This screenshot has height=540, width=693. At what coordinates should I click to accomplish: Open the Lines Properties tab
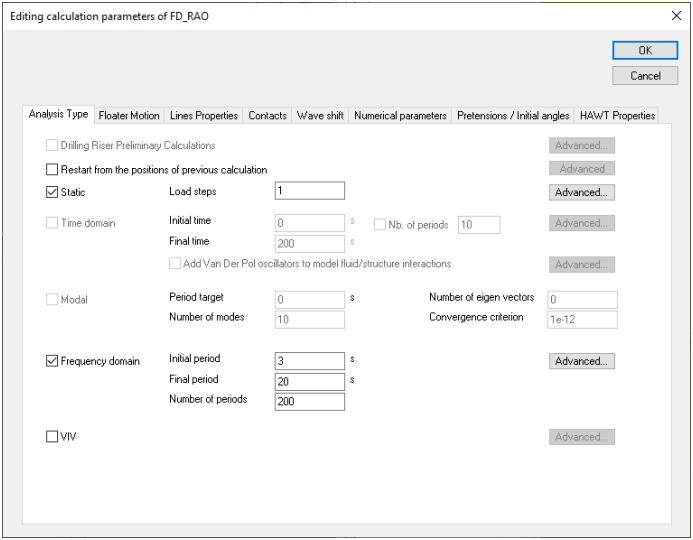(x=204, y=116)
